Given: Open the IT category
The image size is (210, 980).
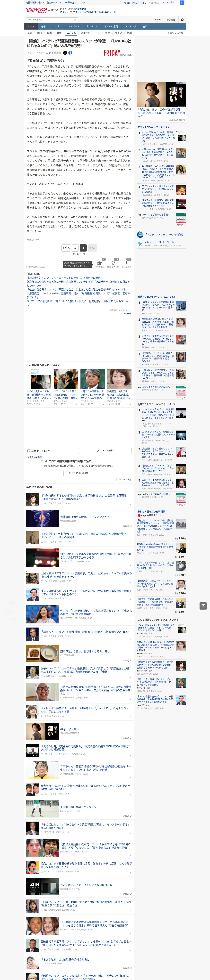Looking at the screenshot, I should (x=98, y=33).
